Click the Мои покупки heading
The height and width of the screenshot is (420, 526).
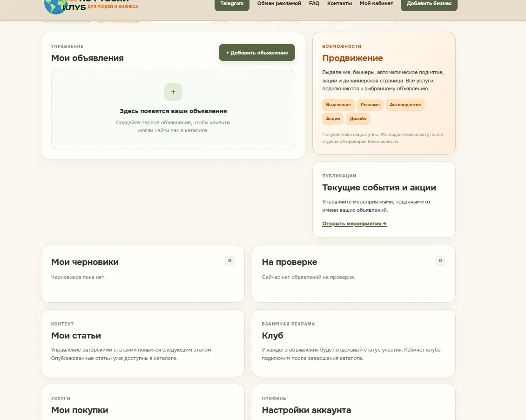click(80, 410)
